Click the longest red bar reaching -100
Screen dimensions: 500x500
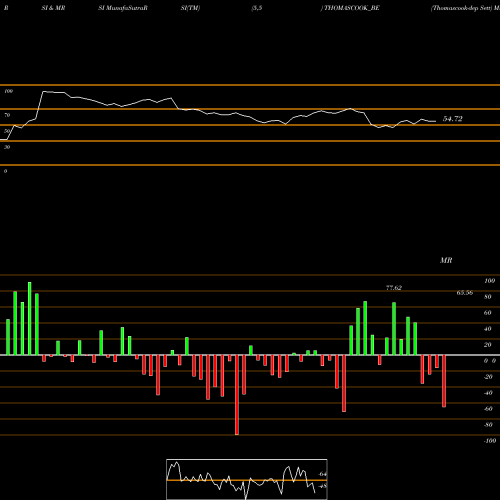click(x=237, y=395)
